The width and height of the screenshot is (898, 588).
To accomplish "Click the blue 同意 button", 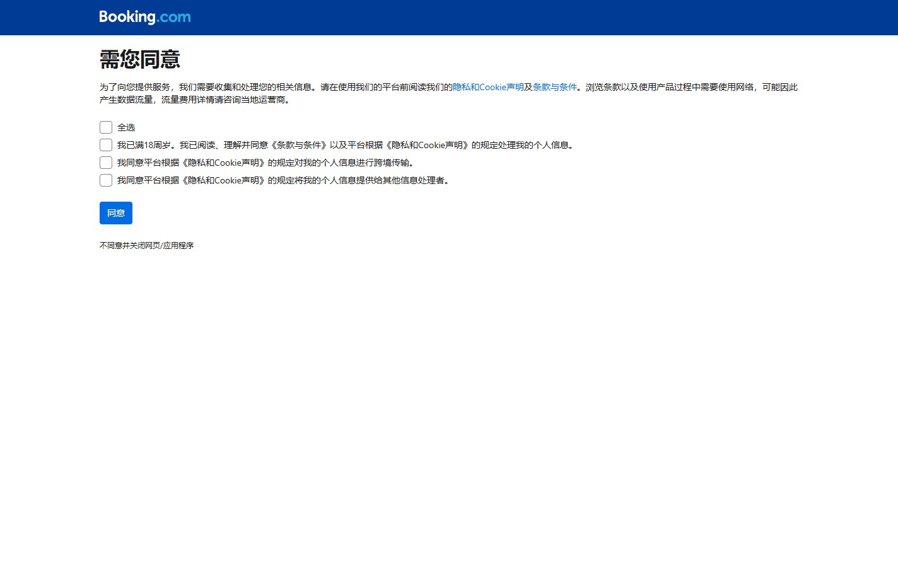I will [116, 213].
